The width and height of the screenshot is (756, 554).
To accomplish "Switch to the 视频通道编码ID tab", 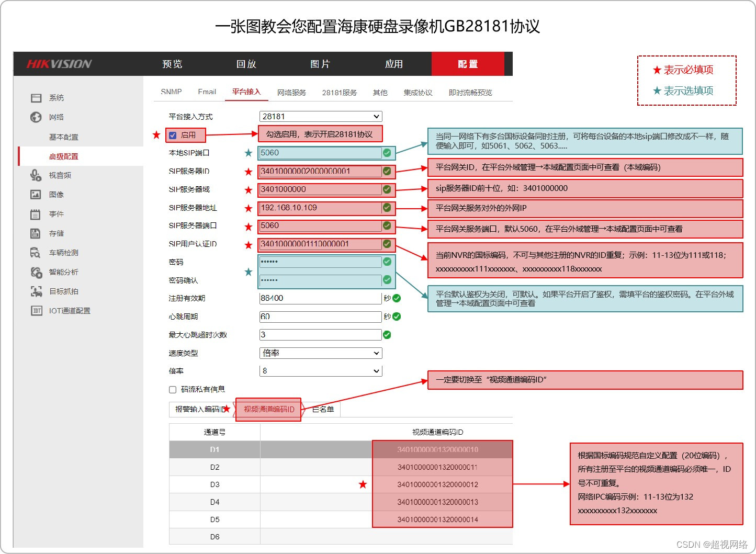I will pos(269,409).
